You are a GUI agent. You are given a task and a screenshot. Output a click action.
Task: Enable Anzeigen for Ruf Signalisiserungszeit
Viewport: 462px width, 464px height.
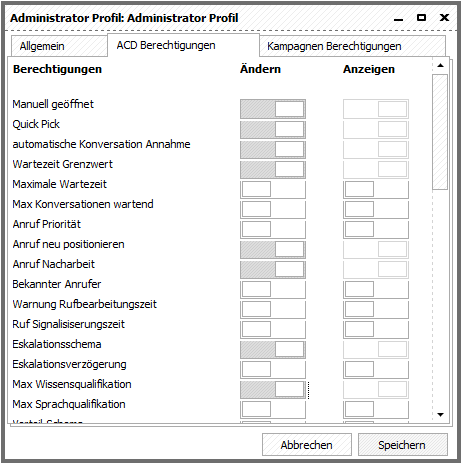pos(376,329)
